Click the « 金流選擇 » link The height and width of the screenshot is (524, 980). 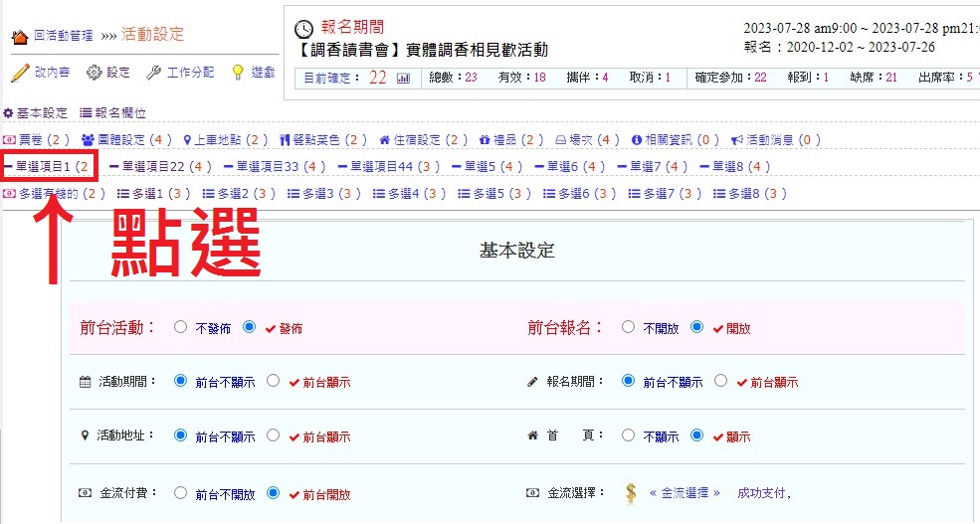684,492
